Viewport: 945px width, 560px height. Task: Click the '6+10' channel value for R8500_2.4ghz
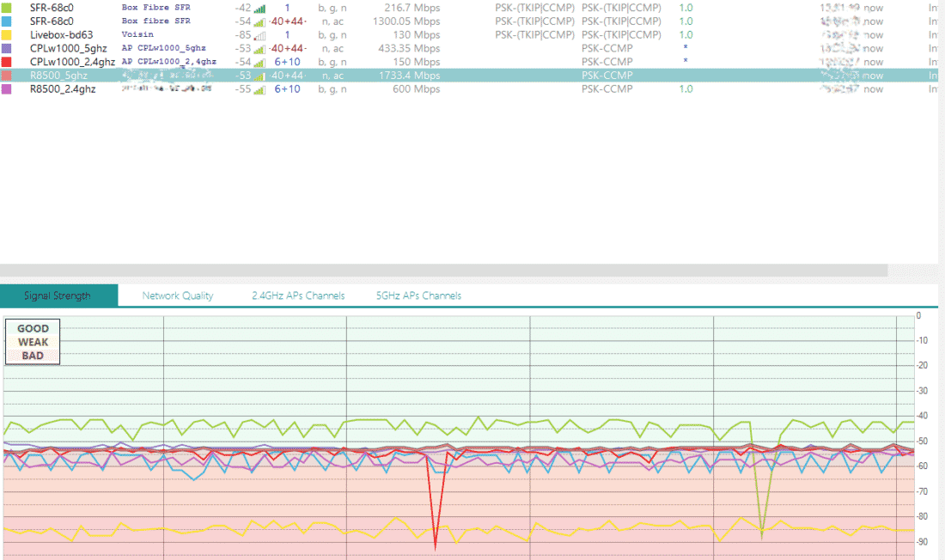click(x=288, y=88)
